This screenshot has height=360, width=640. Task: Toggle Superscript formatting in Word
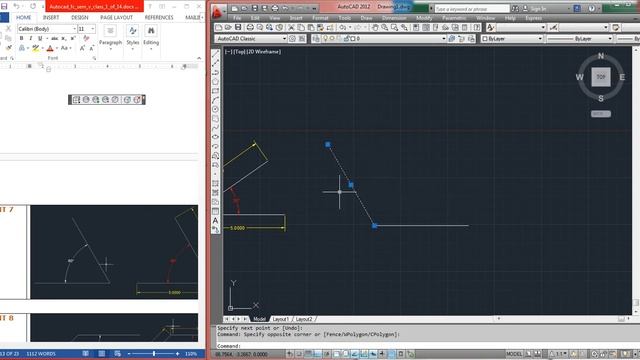point(73,38)
